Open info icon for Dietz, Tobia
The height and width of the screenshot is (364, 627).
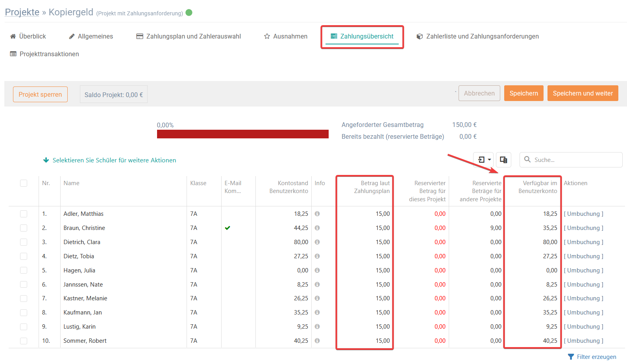(x=317, y=256)
